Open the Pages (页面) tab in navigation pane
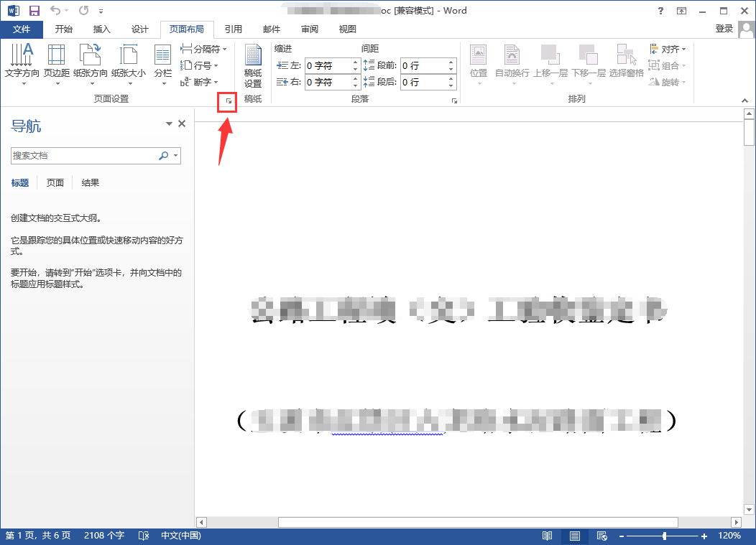The width and height of the screenshot is (756, 545). tap(55, 183)
